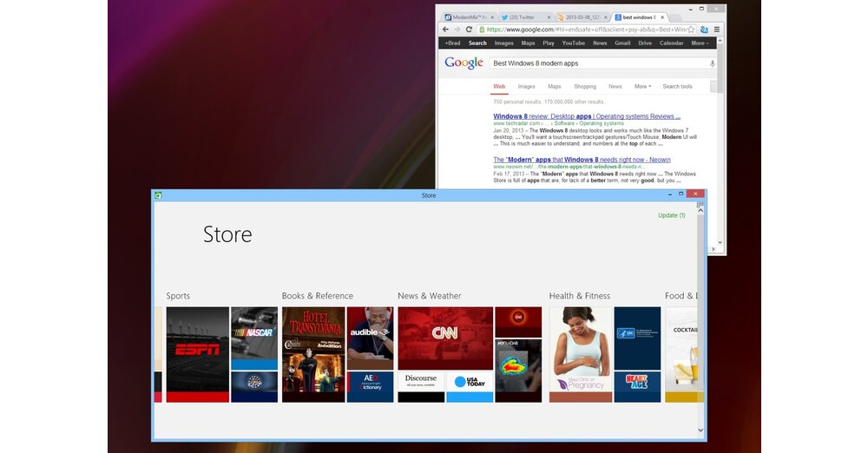Screen dimensions: 868x453
Task: Click the Update (1) link in Store
Action: coord(671,215)
